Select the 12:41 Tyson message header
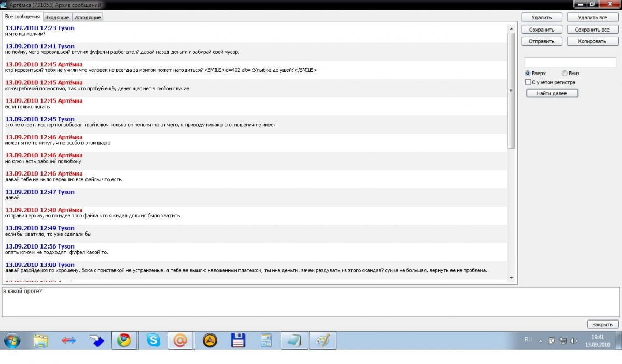The height and width of the screenshot is (364, 622). [40, 46]
